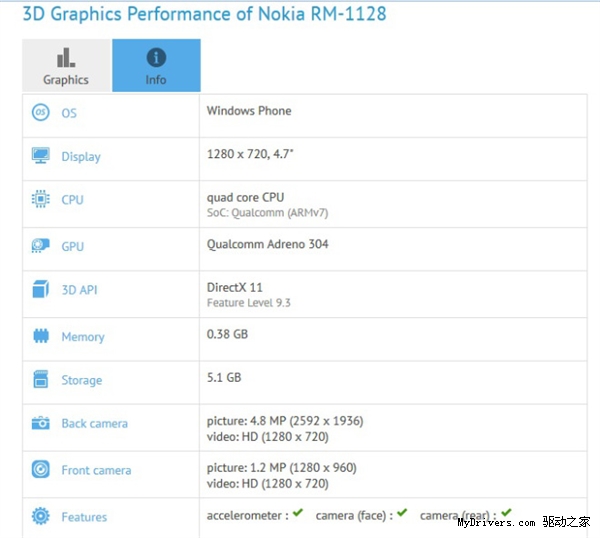This screenshot has height=538, width=600.
Task: Click the Storage card icon
Action: tap(41, 380)
